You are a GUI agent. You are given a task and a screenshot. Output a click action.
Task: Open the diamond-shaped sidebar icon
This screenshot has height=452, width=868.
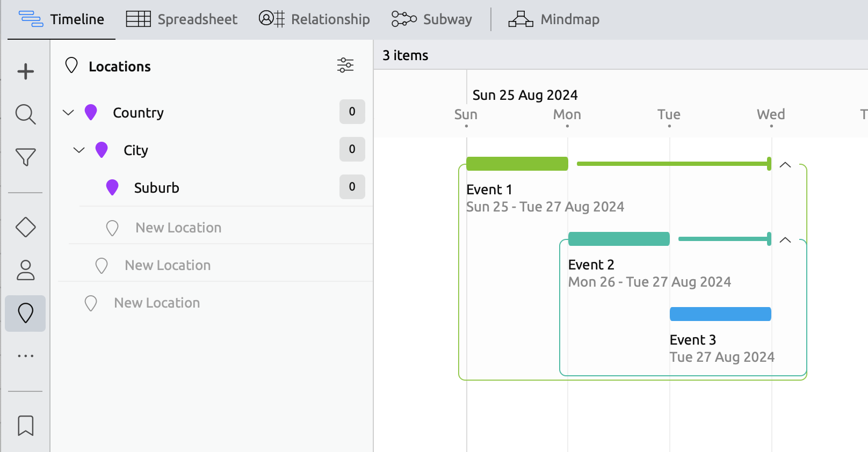click(25, 227)
